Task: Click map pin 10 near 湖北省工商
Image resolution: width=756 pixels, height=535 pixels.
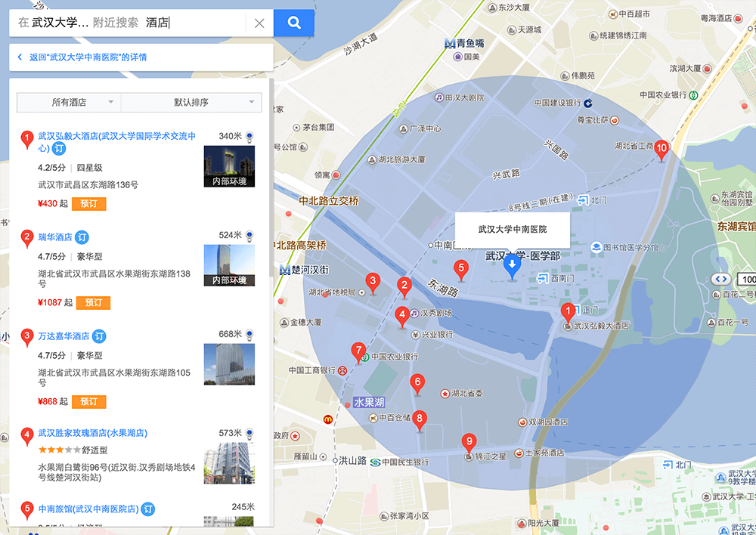Action: point(661,150)
